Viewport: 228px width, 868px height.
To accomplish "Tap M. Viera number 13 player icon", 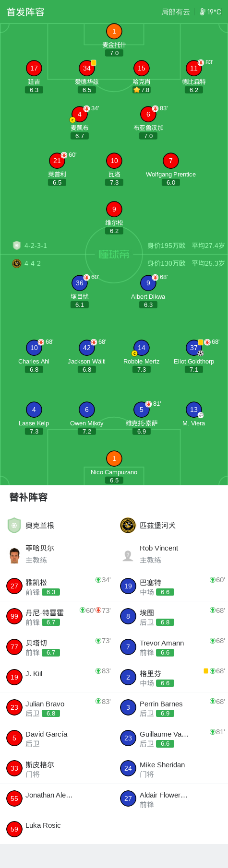I will tap(194, 410).
